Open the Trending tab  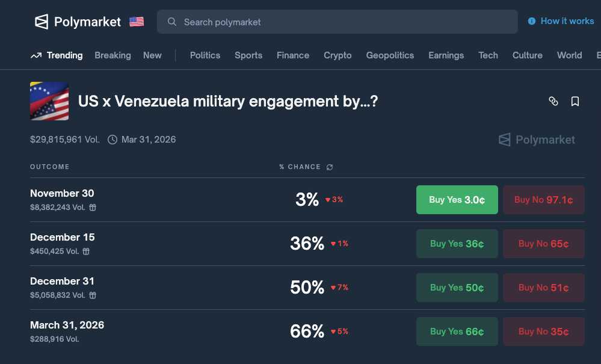(57, 55)
